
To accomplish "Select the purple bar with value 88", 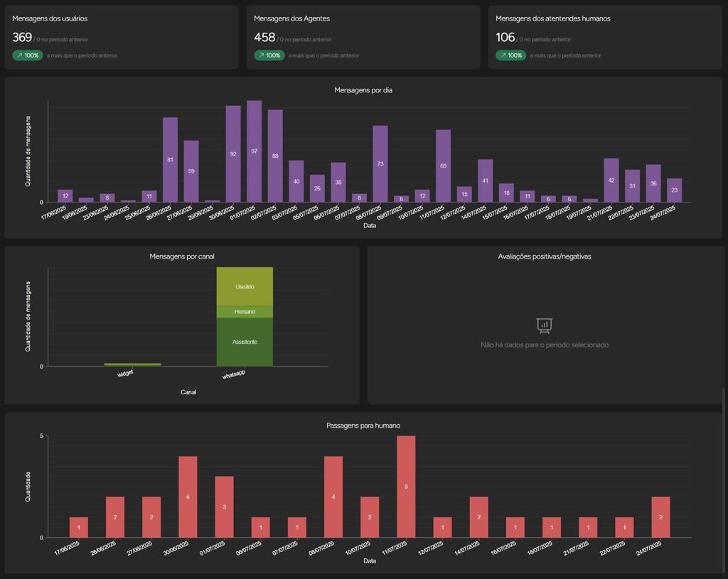I will (275, 156).
